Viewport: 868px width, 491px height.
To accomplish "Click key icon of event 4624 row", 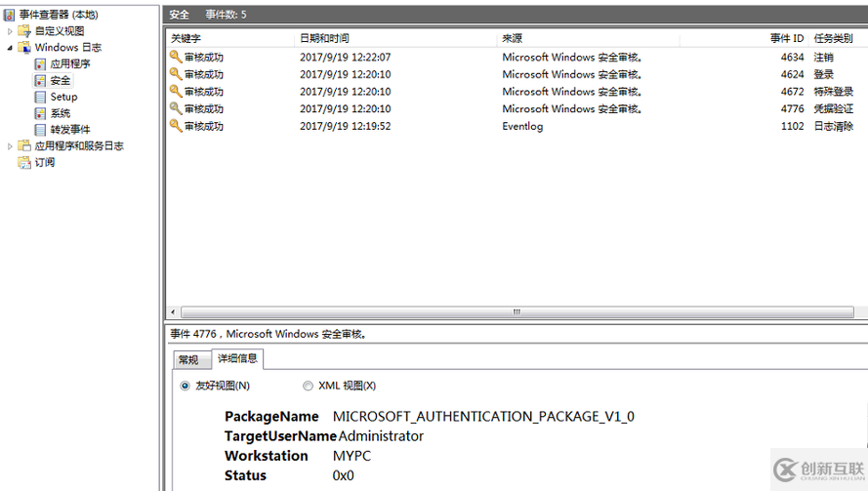I will click(x=176, y=73).
